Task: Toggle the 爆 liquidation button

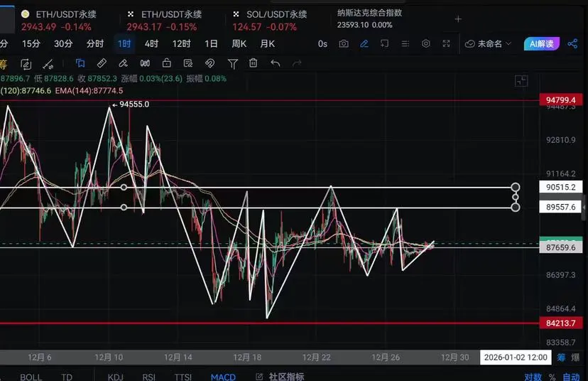Action: [x=576, y=358]
